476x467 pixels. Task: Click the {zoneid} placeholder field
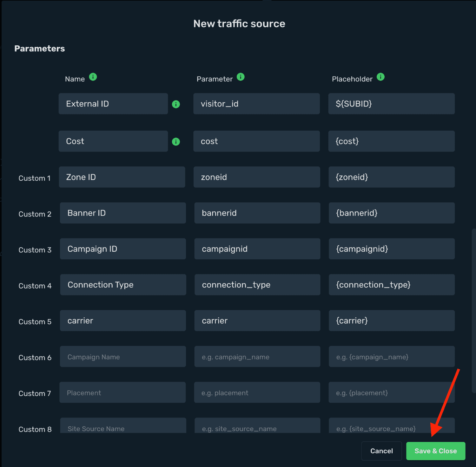click(x=392, y=177)
